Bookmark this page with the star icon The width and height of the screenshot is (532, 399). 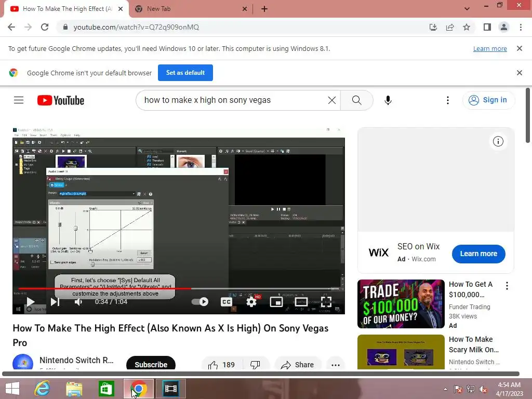(467, 27)
